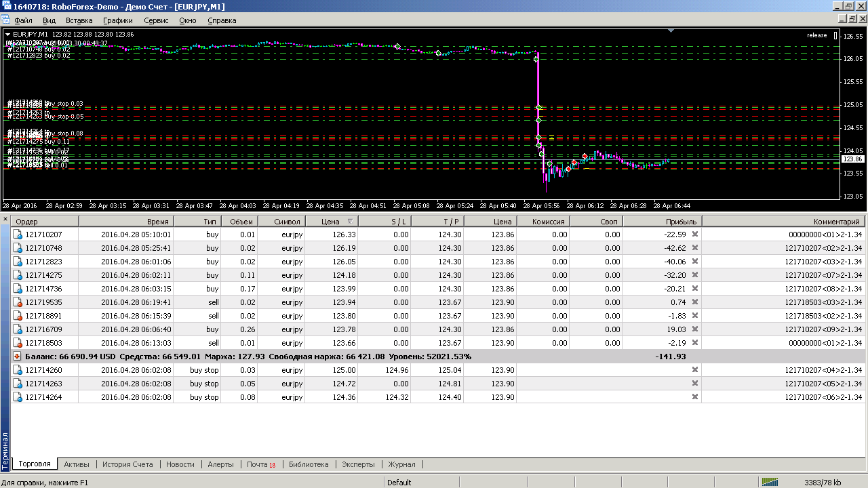Viewport: 868px width, 488px height.
Task: Delete pending order 121714260 with its X
Action: [695, 370]
